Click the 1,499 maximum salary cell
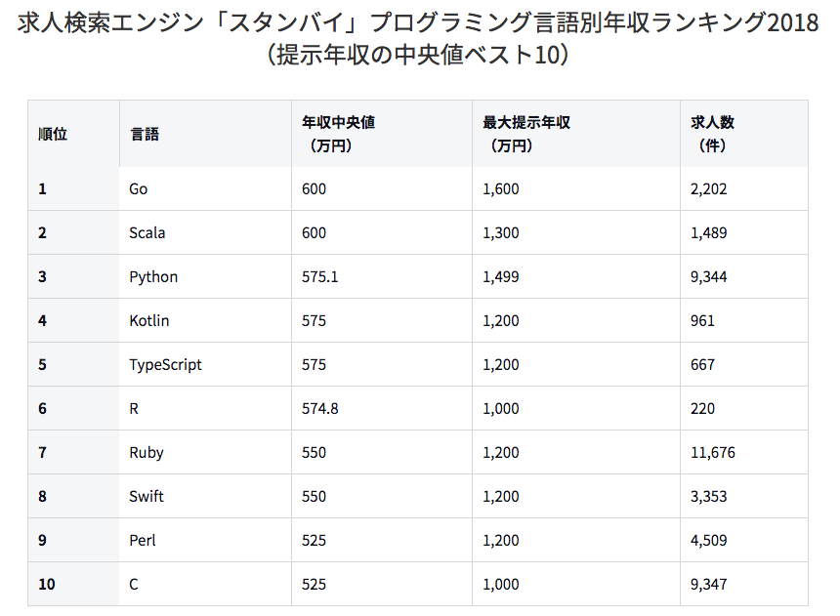The height and width of the screenshot is (616, 840). tap(501, 277)
